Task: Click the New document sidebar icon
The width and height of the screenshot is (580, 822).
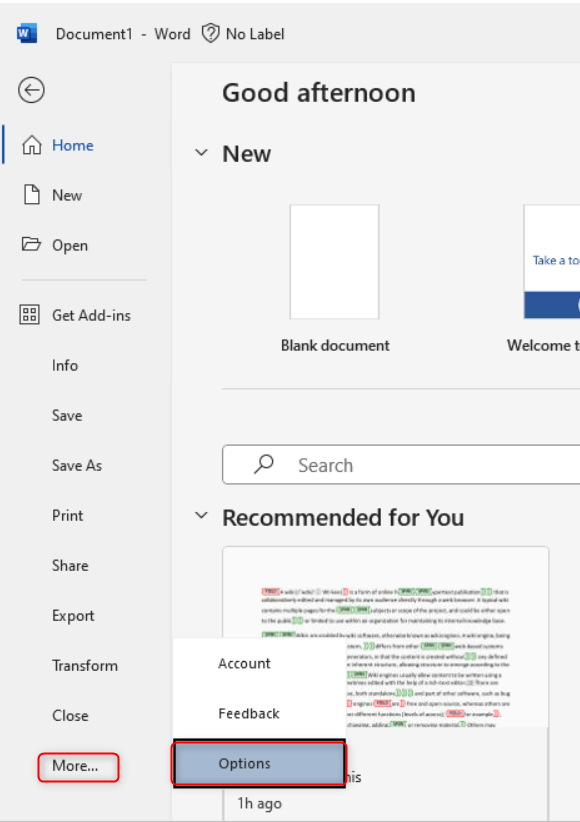Action: 29,194
